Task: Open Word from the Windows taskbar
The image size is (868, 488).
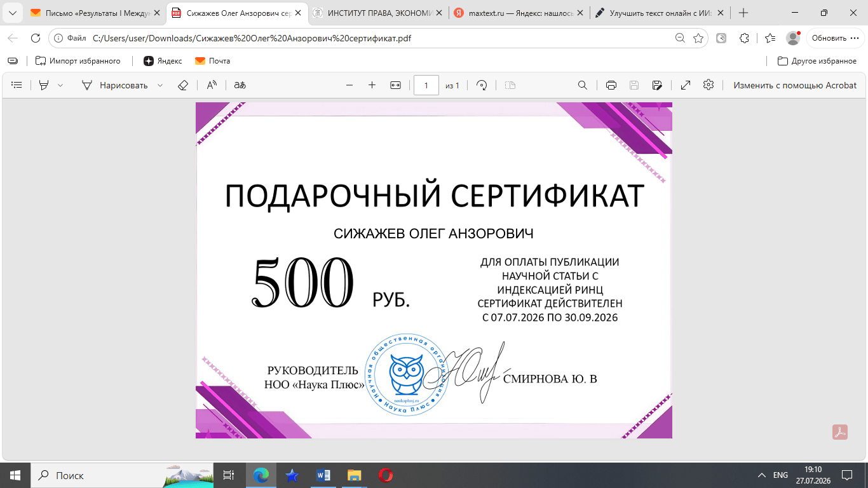Action: pyautogui.click(x=323, y=475)
